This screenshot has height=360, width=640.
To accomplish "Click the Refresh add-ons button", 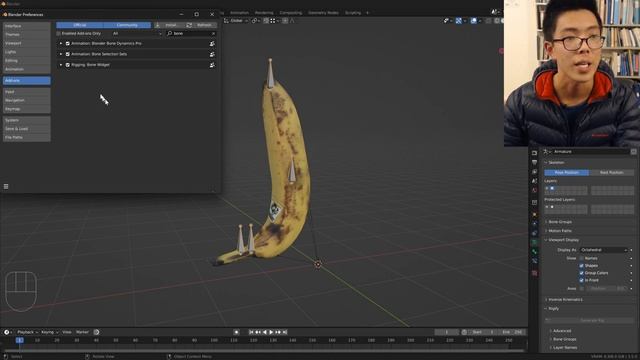I will [201, 25].
